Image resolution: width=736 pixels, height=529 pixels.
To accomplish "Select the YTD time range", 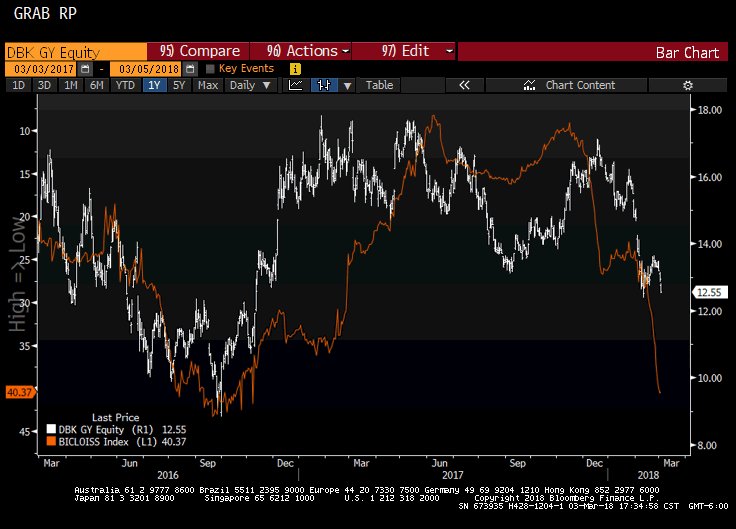I will (x=125, y=85).
